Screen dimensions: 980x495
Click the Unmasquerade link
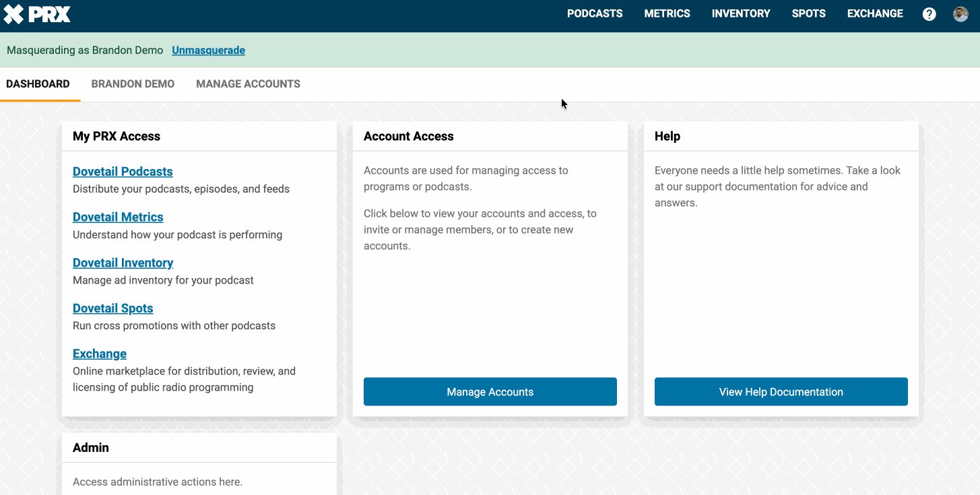[x=209, y=51]
